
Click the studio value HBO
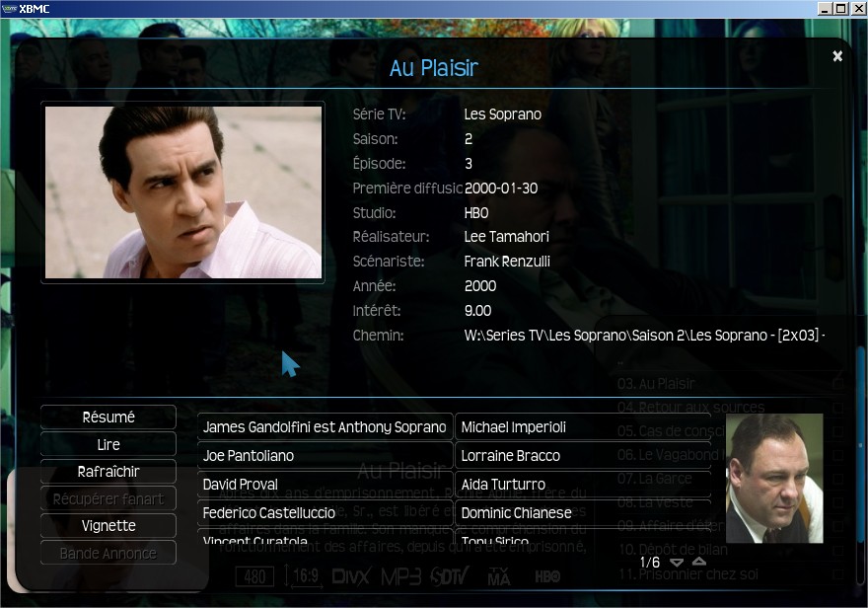click(476, 212)
